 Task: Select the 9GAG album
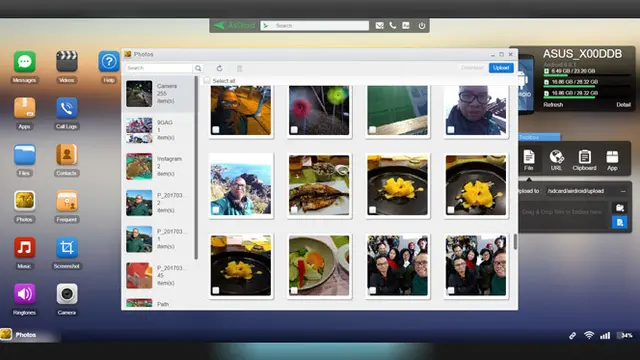[x=158, y=130]
